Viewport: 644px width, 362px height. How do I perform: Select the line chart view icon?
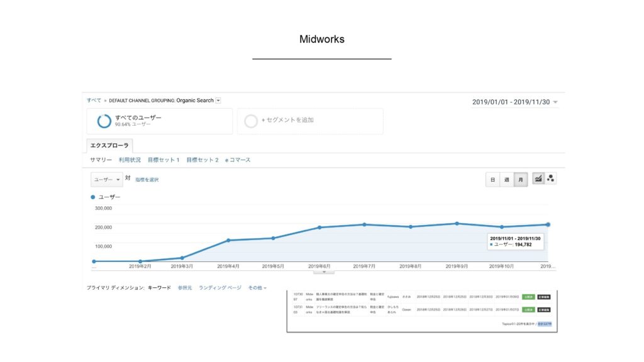click(538, 179)
